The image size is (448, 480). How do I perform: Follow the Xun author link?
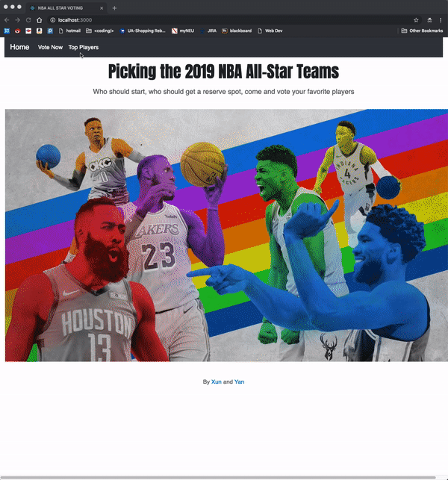(x=217, y=381)
